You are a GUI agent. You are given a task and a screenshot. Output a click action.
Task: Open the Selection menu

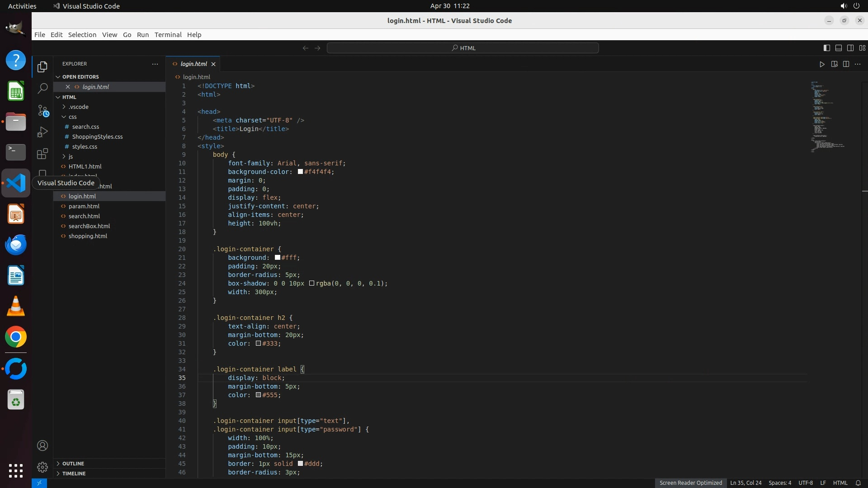(x=82, y=35)
